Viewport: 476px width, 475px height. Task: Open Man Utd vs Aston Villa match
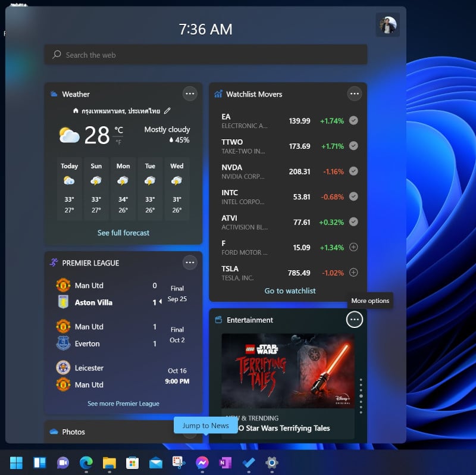pos(123,293)
